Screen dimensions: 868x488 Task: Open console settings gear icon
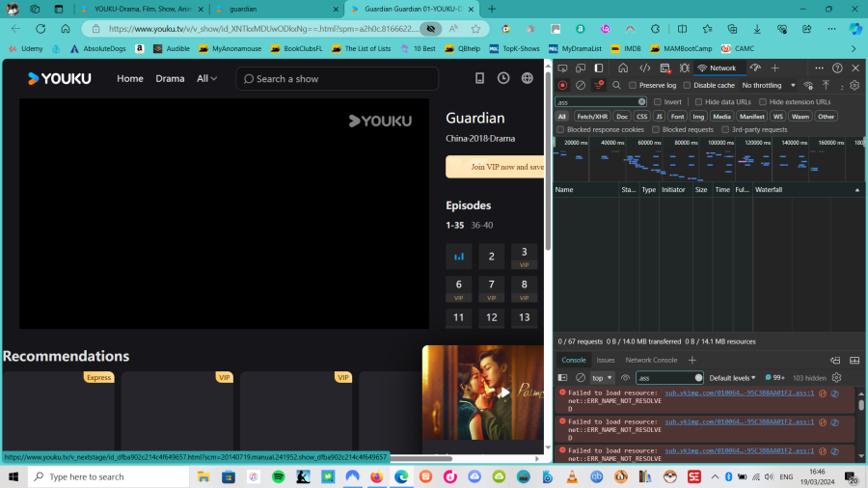[836, 378]
